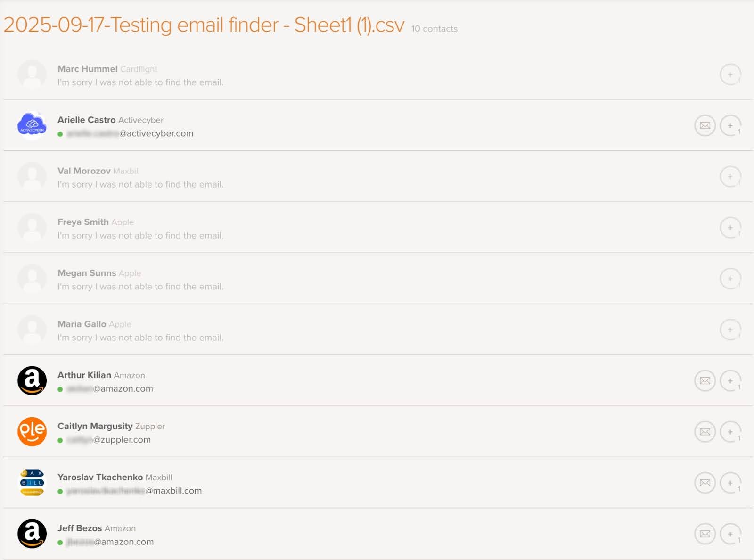Click the envelope icon in Jeff Bezos row
This screenshot has width=754, height=560.
point(705,534)
